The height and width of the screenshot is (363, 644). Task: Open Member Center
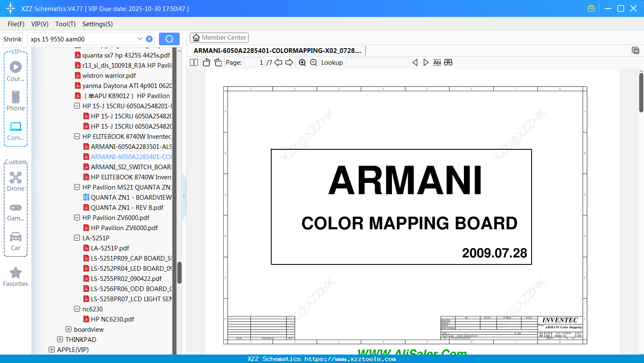pyautogui.click(x=219, y=38)
